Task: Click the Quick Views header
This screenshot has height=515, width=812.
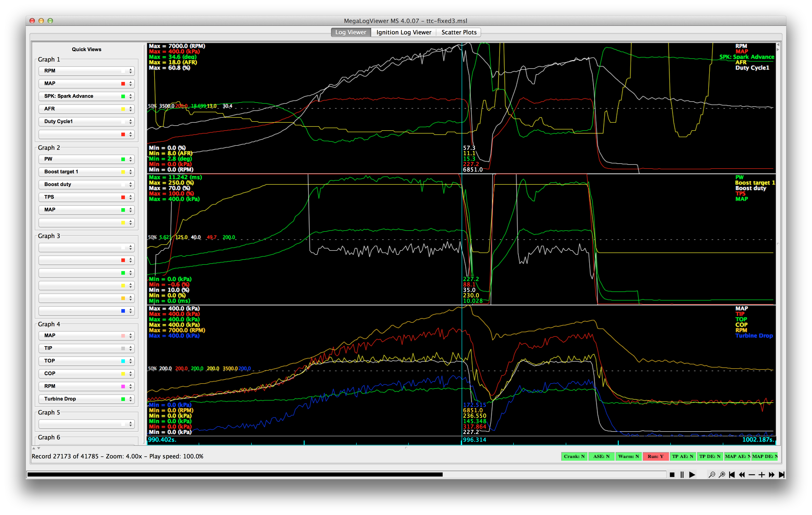Action: coord(86,49)
